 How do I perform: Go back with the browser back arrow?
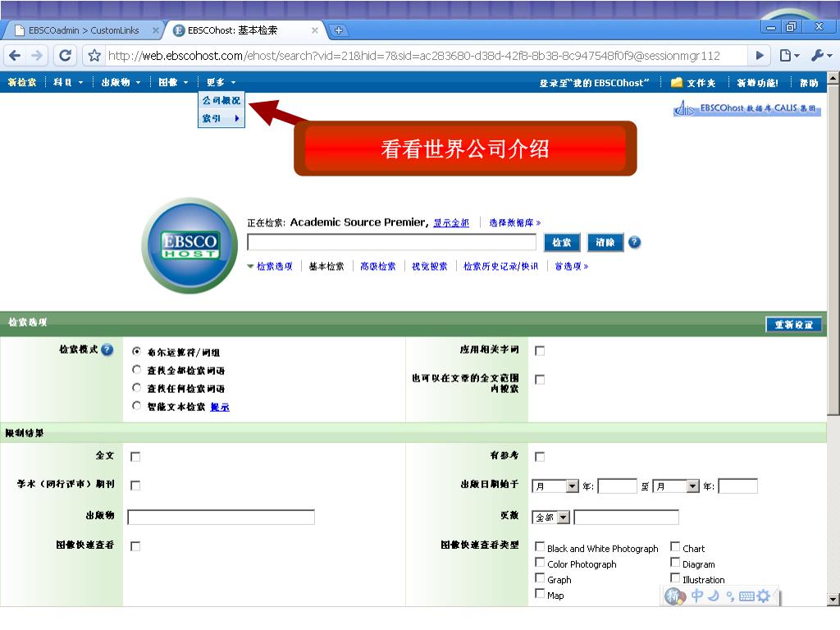coord(15,55)
